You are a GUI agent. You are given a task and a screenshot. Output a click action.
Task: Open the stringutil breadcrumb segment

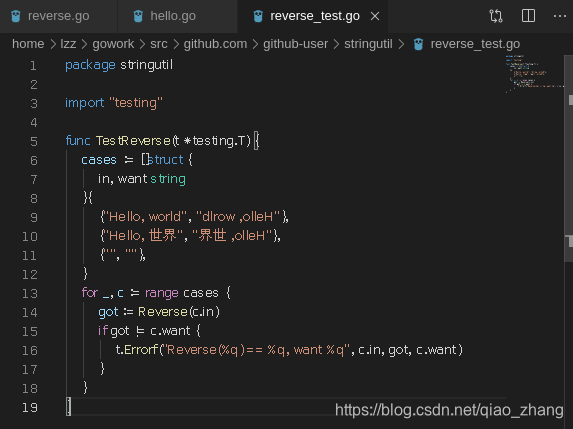pyautogui.click(x=368, y=44)
